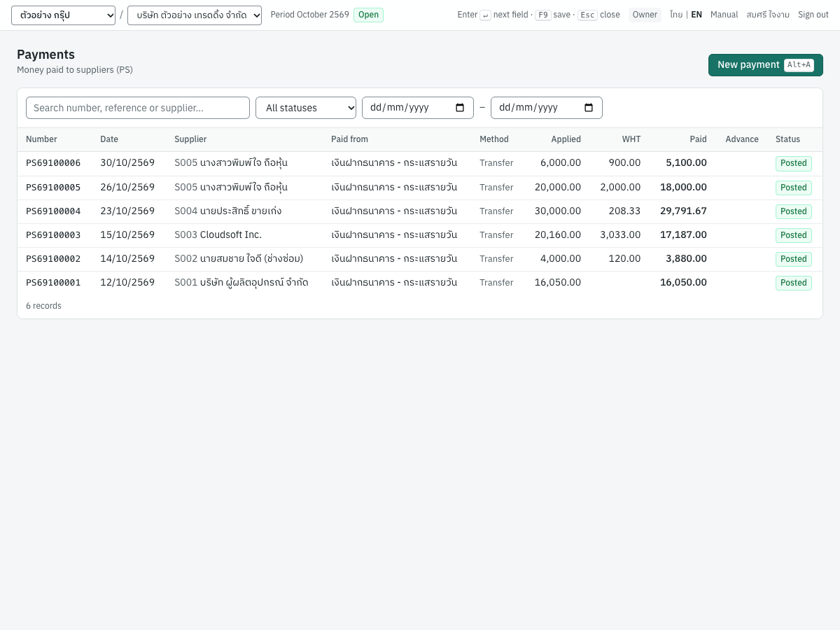This screenshot has width=840, height=630.
Task: Click the Period October 2569 label
Action: tap(309, 15)
